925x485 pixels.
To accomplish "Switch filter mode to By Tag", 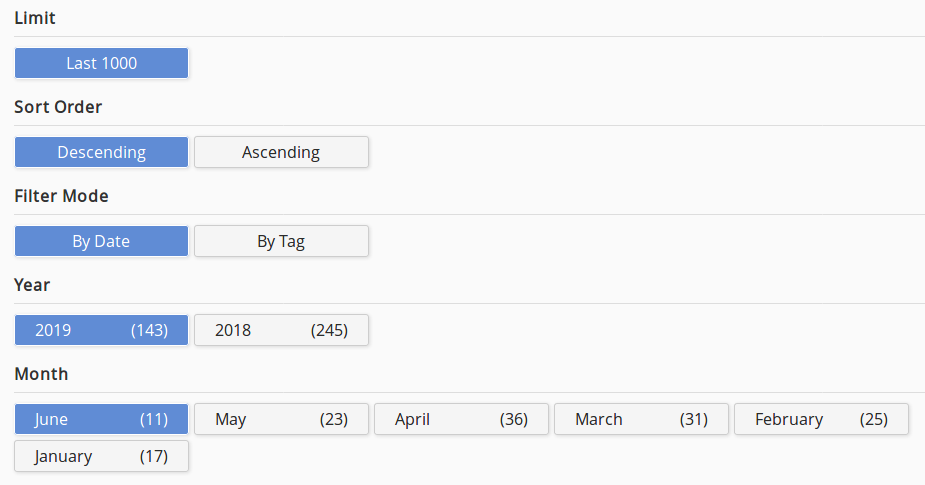I will tap(281, 241).
